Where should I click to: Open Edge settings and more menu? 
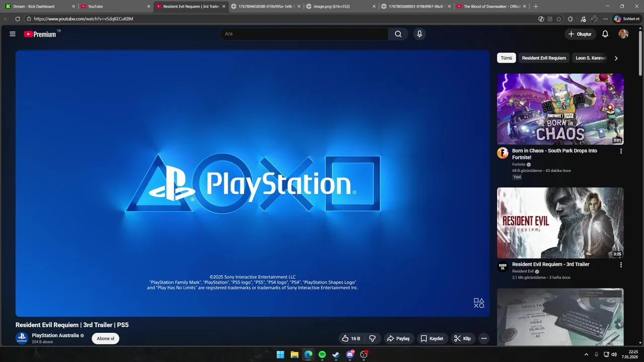(x=605, y=19)
